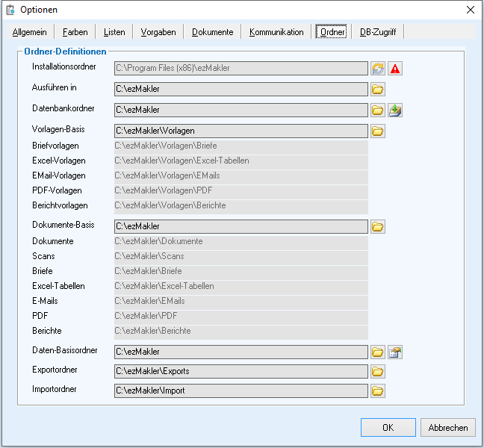Browse folder for Exportordner
This screenshot has height=448, width=484.
coord(378,371)
